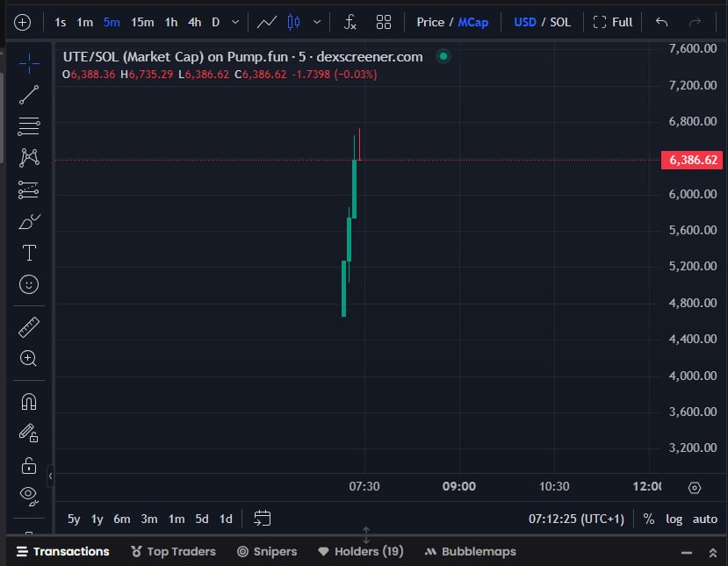This screenshot has width=728, height=566.
Task: Click the UTE/SOL chart title
Action: click(243, 56)
